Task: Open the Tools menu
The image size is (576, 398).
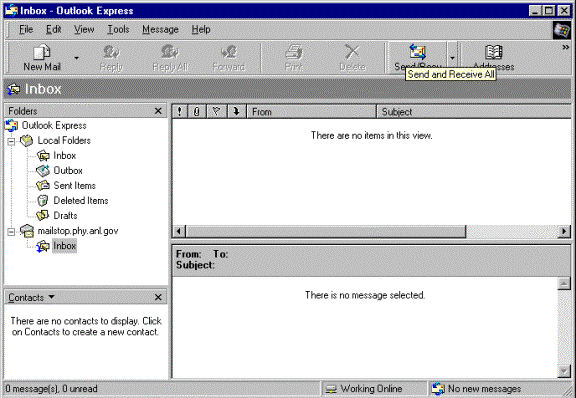Action: 118,29
